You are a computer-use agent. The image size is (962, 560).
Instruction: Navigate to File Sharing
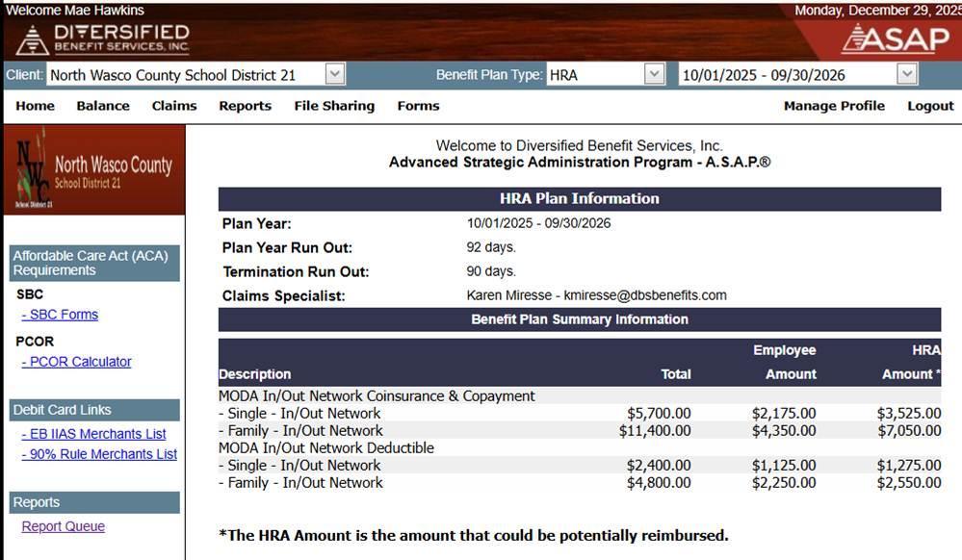334,106
